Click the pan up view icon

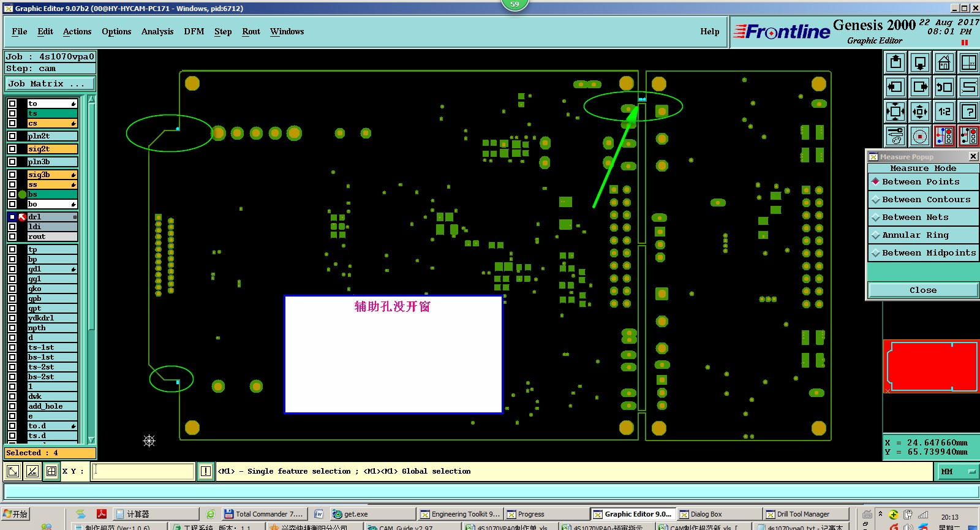(x=895, y=62)
